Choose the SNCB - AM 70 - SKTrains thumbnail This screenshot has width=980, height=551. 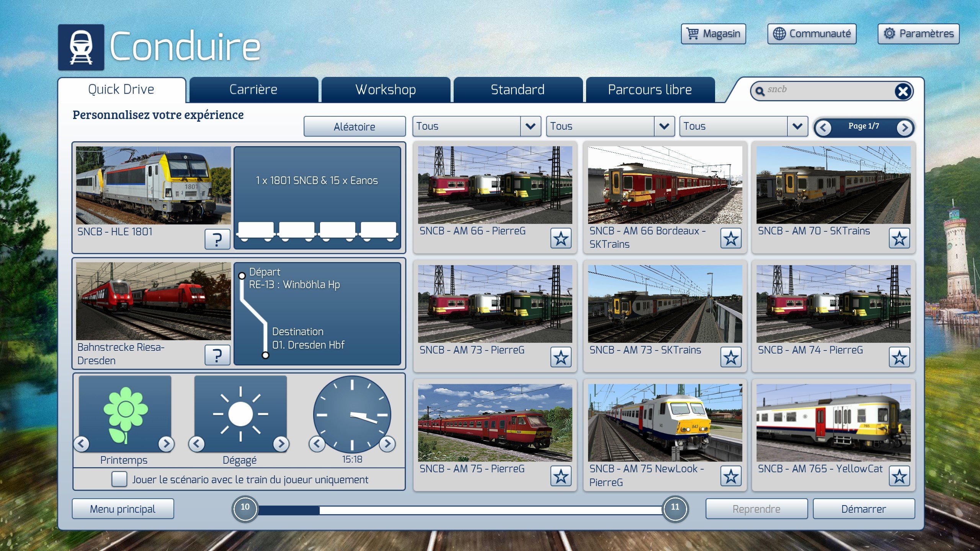(833, 185)
